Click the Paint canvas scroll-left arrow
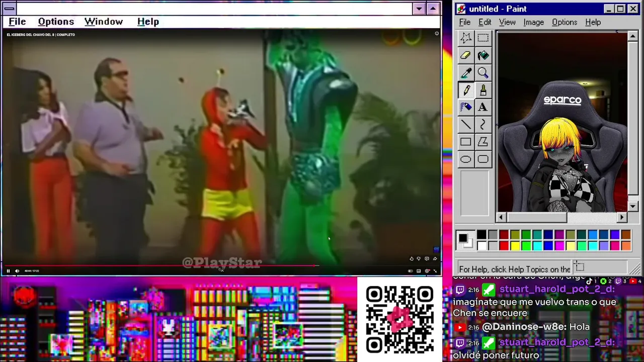The height and width of the screenshot is (362, 644). 501,217
